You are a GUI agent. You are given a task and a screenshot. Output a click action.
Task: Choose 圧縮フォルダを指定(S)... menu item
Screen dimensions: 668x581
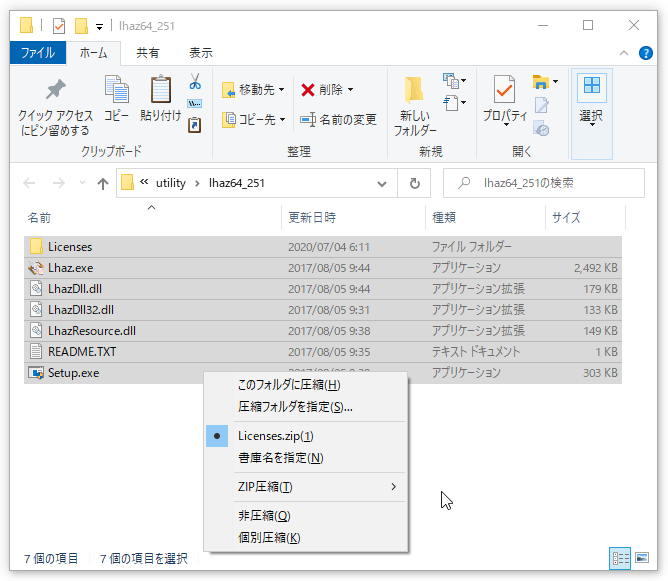pyautogui.click(x=305, y=407)
